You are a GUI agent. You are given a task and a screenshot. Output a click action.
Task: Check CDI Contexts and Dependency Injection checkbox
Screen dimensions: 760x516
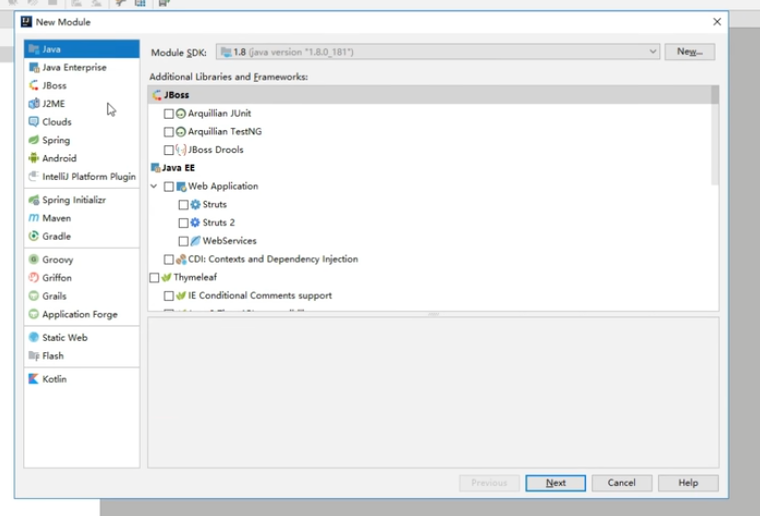click(x=169, y=260)
